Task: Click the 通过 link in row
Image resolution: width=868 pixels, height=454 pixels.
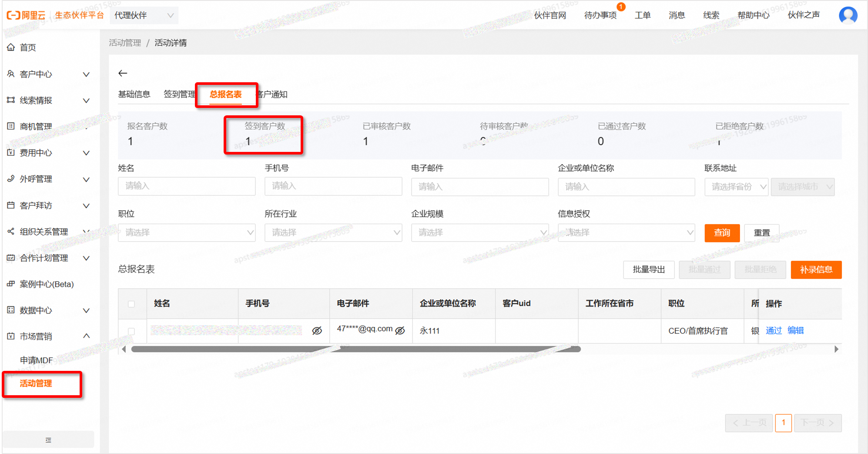Action: 774,331
